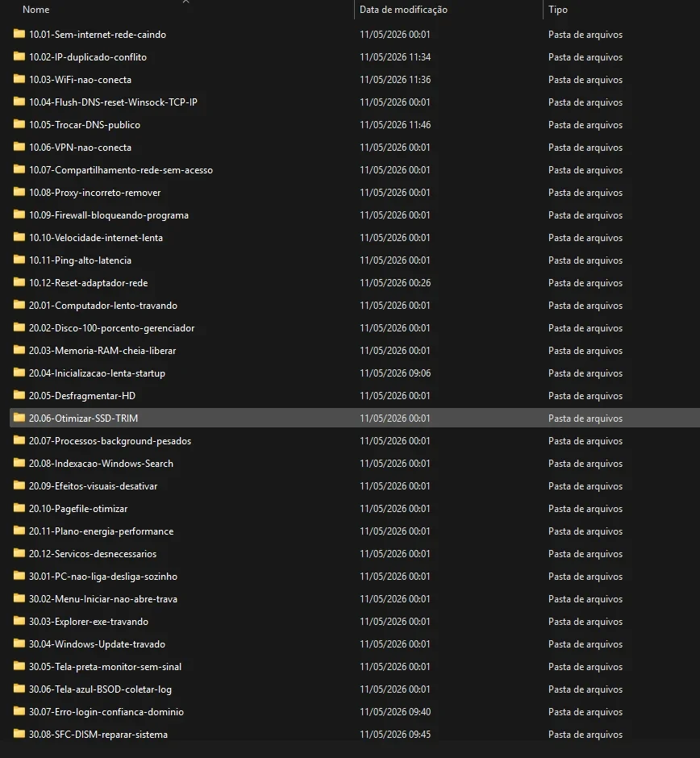Select folder name 30.08-SFC-DISM-reparar-sistema
This screenshot has height=758, width=700.
point(98,735)
